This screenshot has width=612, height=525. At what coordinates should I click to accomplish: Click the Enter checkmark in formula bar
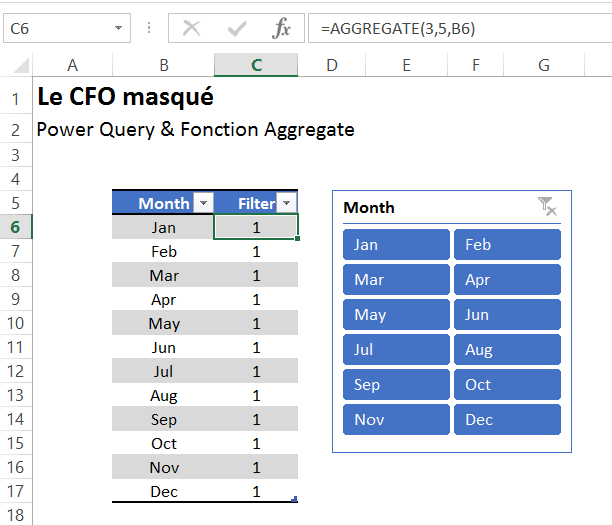point(237,29)
